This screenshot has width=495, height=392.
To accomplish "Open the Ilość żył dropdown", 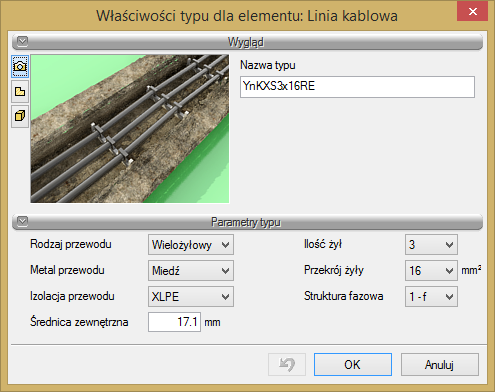I will coord(431,245).
